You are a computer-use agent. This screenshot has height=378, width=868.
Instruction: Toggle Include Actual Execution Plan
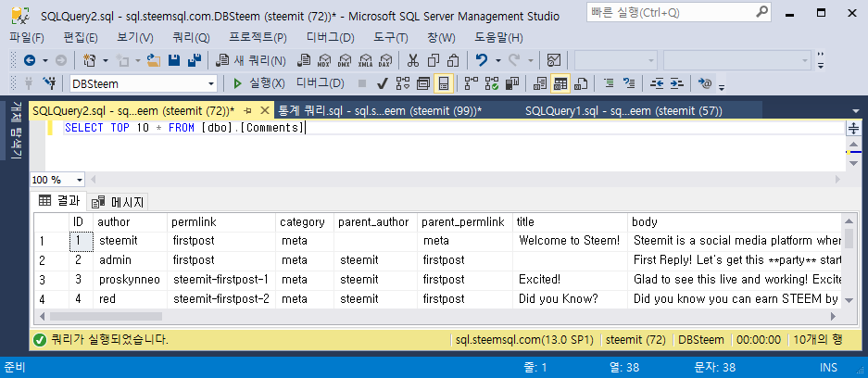(x=472, y=83)
